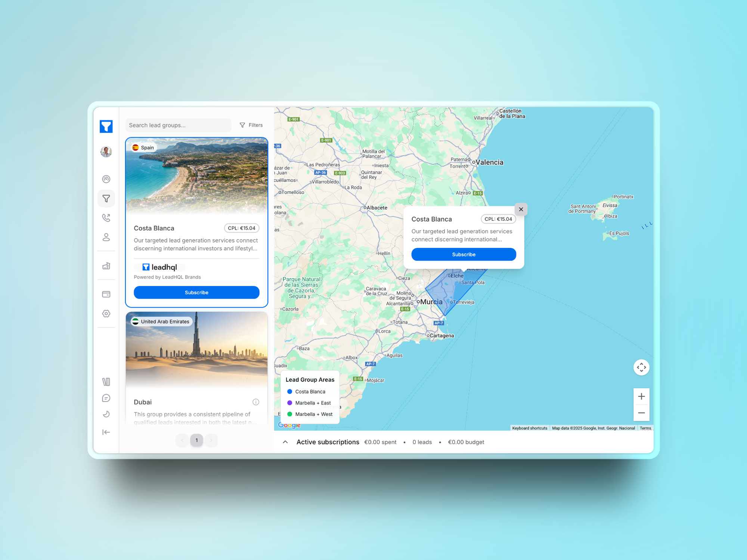Click the United Arab Emirates country badge

tap(161, 321)
